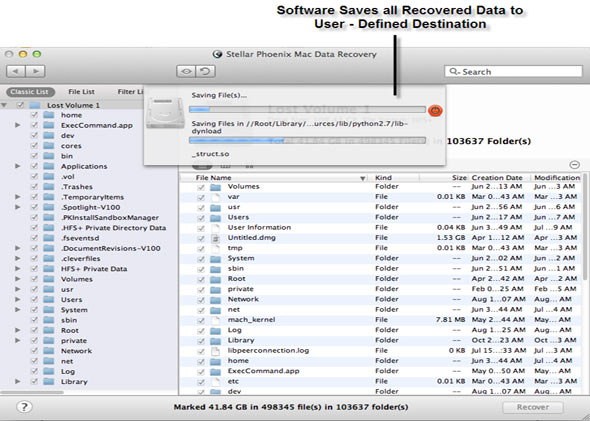Click inside the Search field

513,71
